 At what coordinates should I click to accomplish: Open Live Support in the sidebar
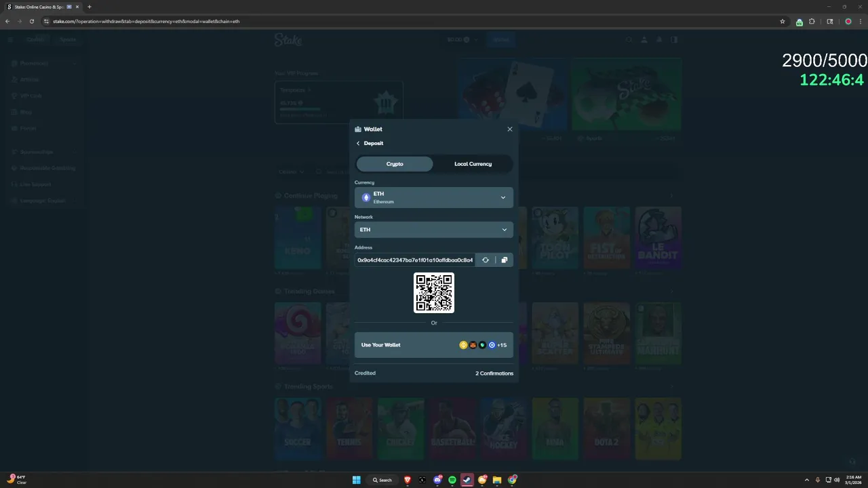[35, 184]
